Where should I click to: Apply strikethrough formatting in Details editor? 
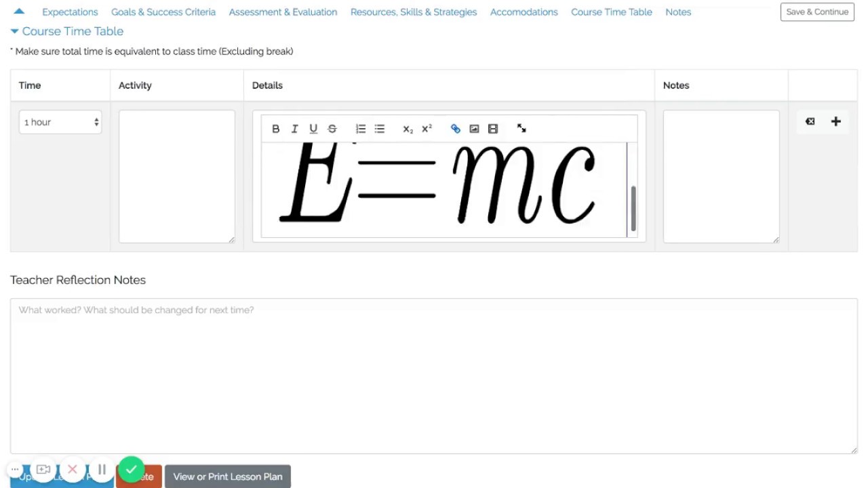click(x=332, y=129)
